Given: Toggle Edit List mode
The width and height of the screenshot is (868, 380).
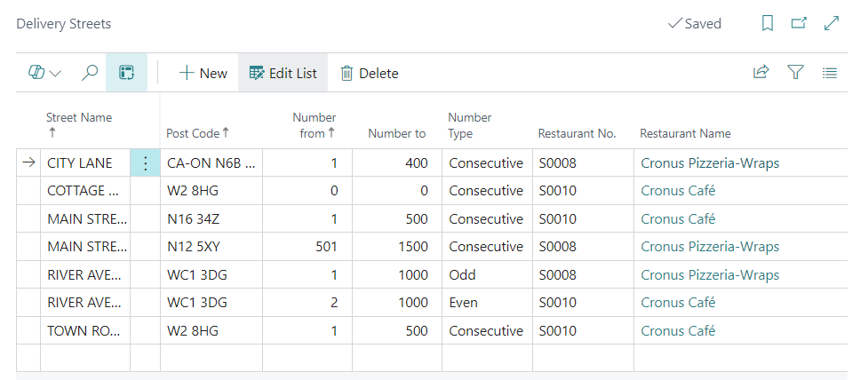Looking at the screenshot, I should point(283,73).
